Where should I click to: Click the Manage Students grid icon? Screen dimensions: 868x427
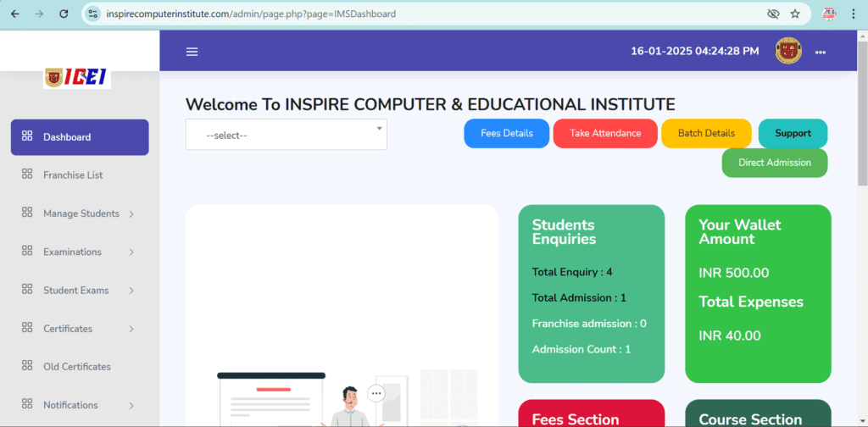click(26, 213)
